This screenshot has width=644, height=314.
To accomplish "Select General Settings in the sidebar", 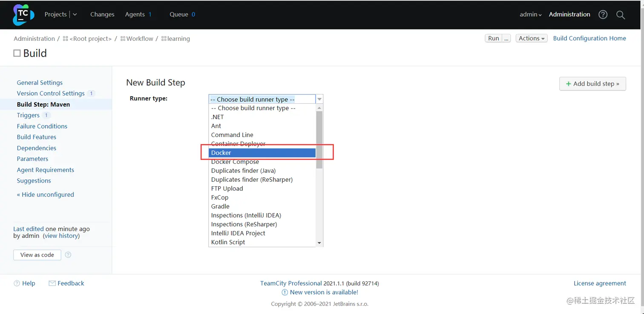I will click(x=40, y=83).
